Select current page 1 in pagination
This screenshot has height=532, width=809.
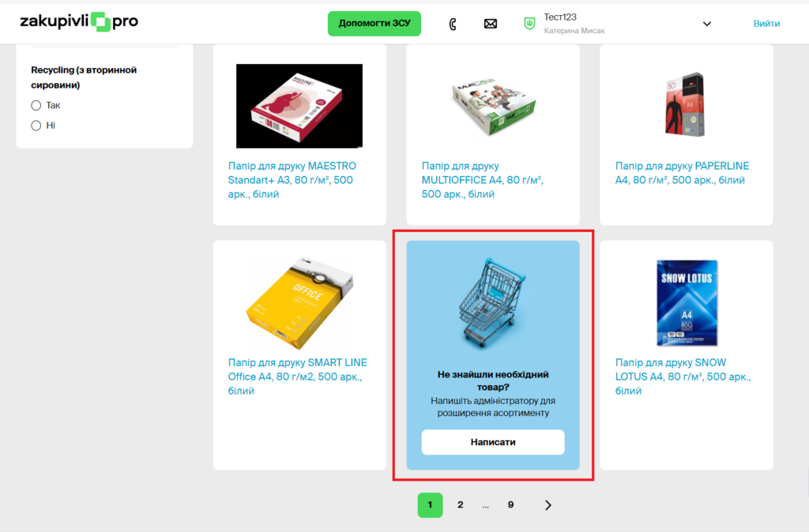pyautogui.click(x=431, y=505)
